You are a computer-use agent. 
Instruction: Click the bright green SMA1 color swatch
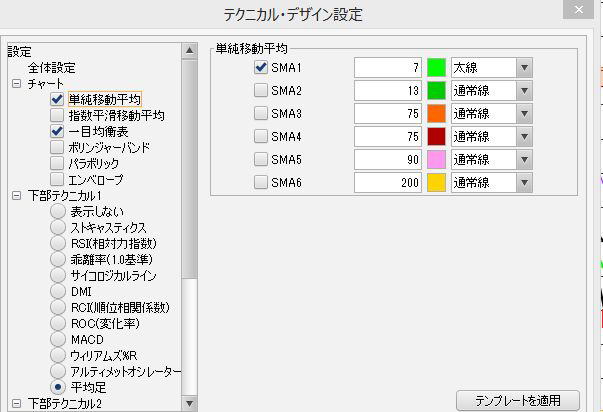pos(436,68)
